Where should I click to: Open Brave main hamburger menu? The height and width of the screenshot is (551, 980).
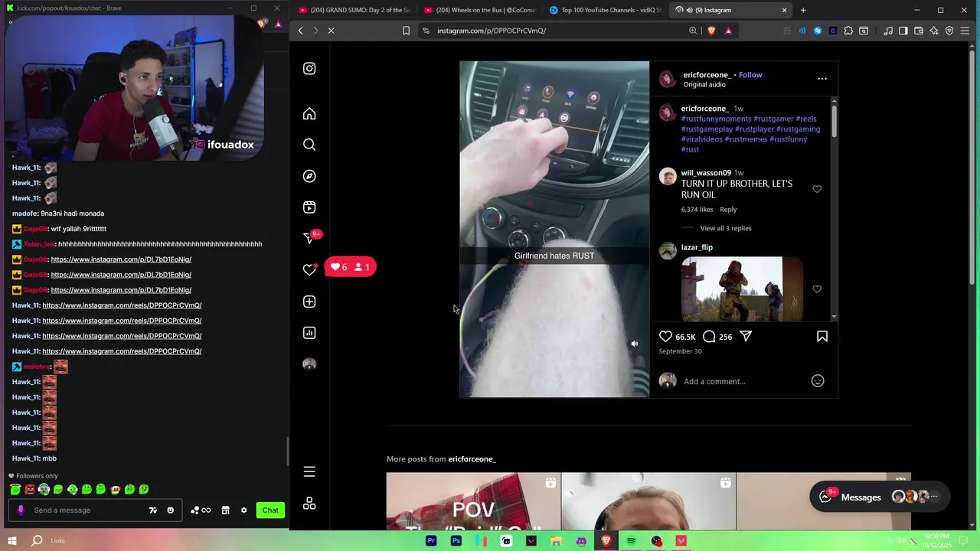click(x=965, y=31)
